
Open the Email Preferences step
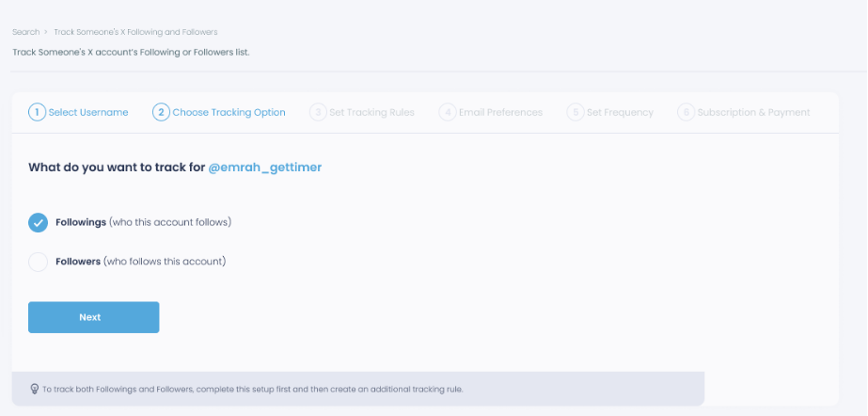pyautogui.click(x=500, y=112)
